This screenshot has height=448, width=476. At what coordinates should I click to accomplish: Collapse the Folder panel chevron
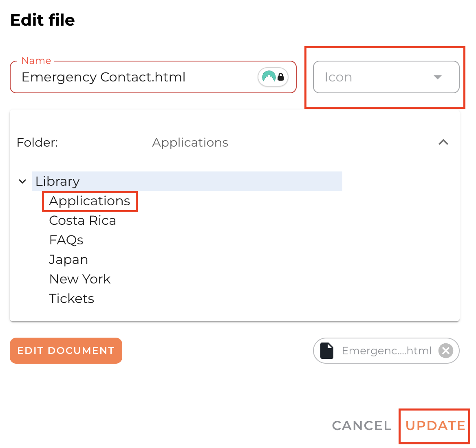tap(443, 142)
